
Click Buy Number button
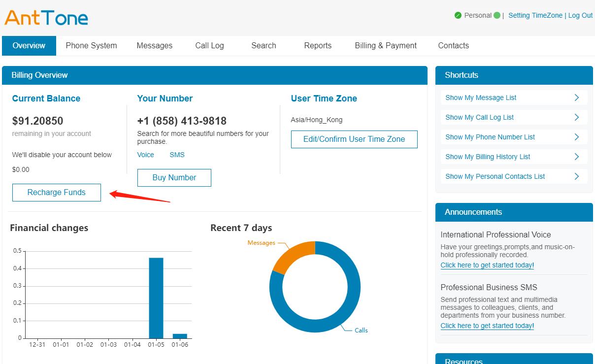coord(174,178)
